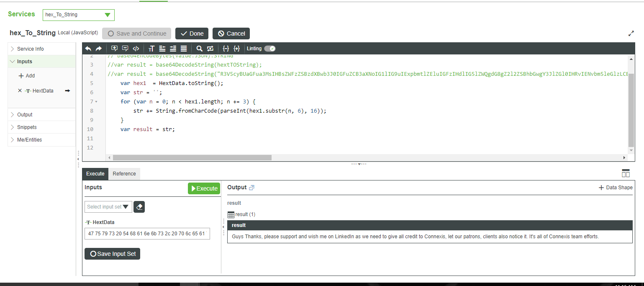Viewport: 644px width, 286px height.
Task: Open the Select input set dropdown
Action: pos(108,207)
